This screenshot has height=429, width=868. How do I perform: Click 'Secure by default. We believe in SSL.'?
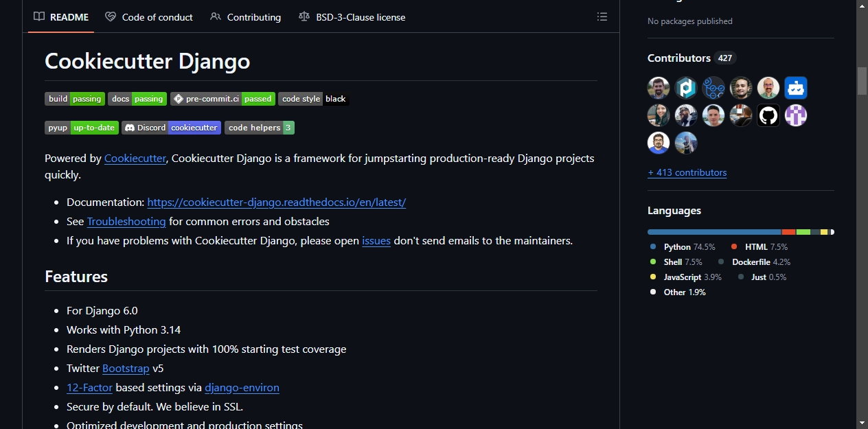[155, 406]
